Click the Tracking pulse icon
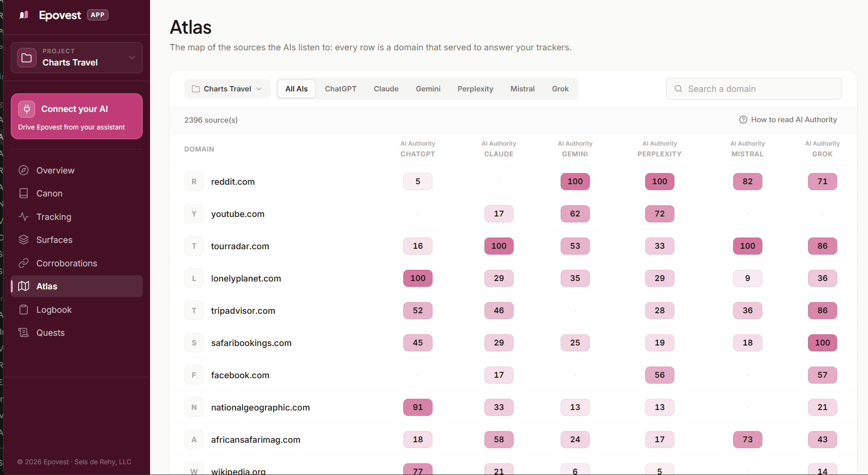Screen dimensions: 868x475 [23, 216]
